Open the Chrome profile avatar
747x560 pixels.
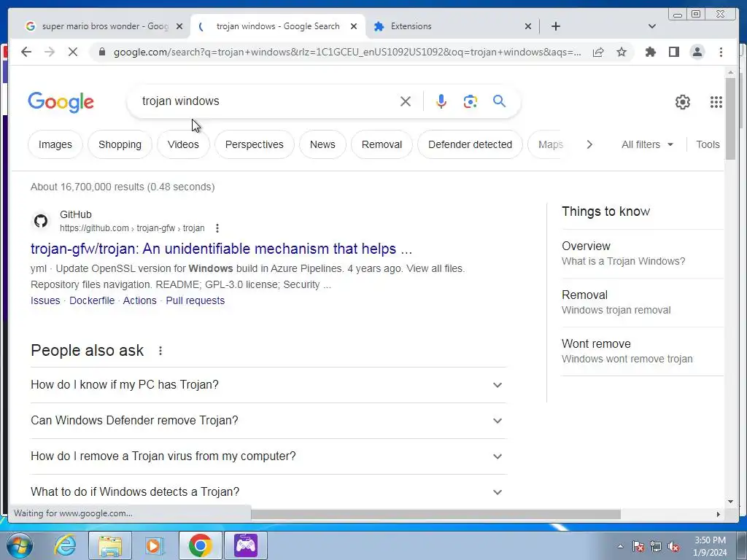point(697,52)
